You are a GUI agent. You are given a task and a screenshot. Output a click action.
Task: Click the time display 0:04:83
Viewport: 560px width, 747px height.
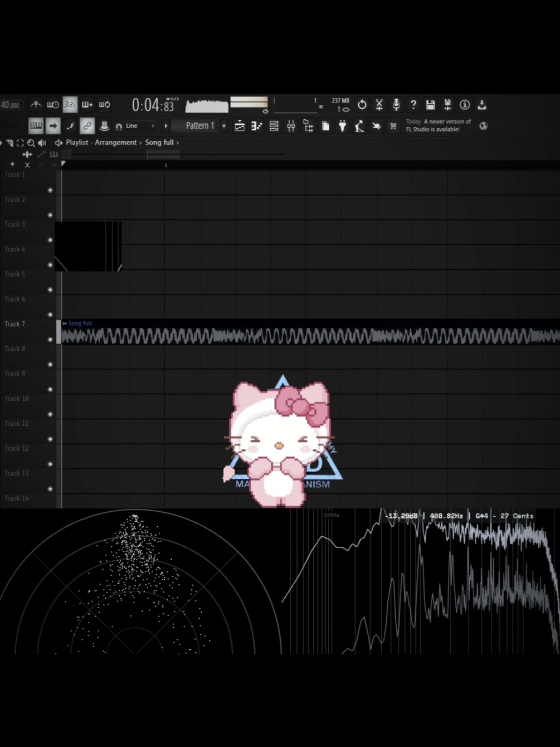[154, 105]
